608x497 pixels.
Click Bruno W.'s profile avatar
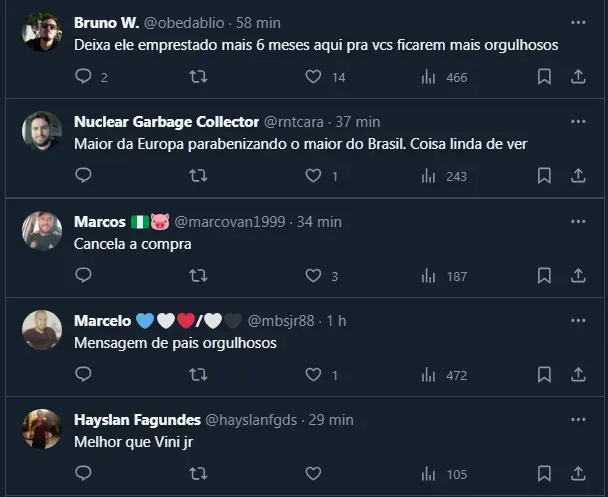tap(42, 32)
